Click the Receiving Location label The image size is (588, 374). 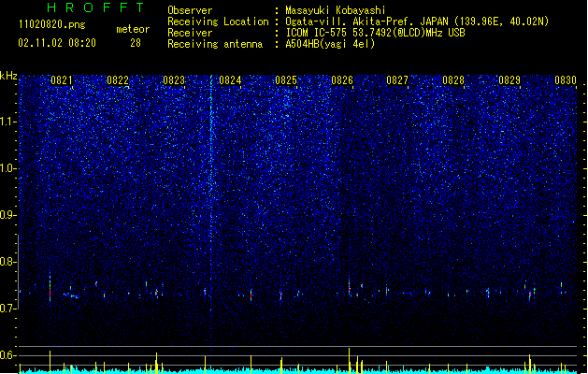click(218, 22)
